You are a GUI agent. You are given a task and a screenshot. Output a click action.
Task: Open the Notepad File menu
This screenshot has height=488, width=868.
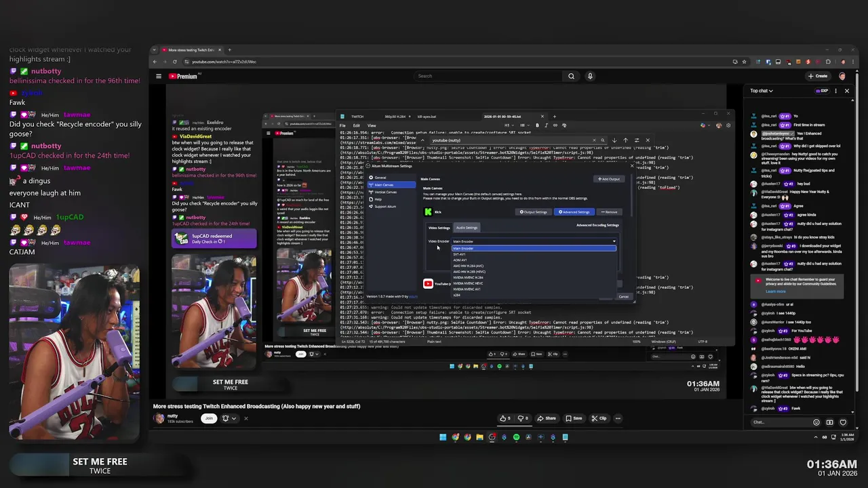coord(342,125)
